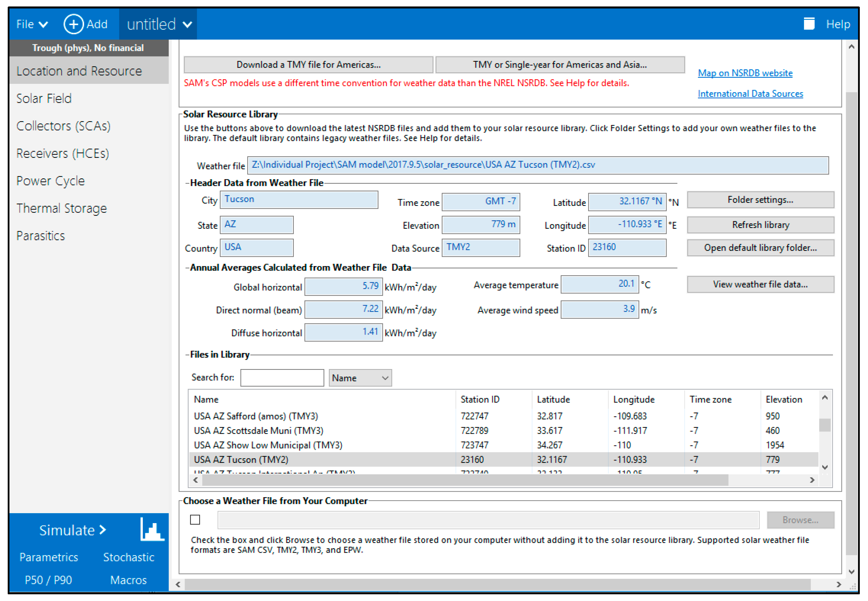Click the Search for text field
Screen dimensions: 868x601
tap(282, 378)
